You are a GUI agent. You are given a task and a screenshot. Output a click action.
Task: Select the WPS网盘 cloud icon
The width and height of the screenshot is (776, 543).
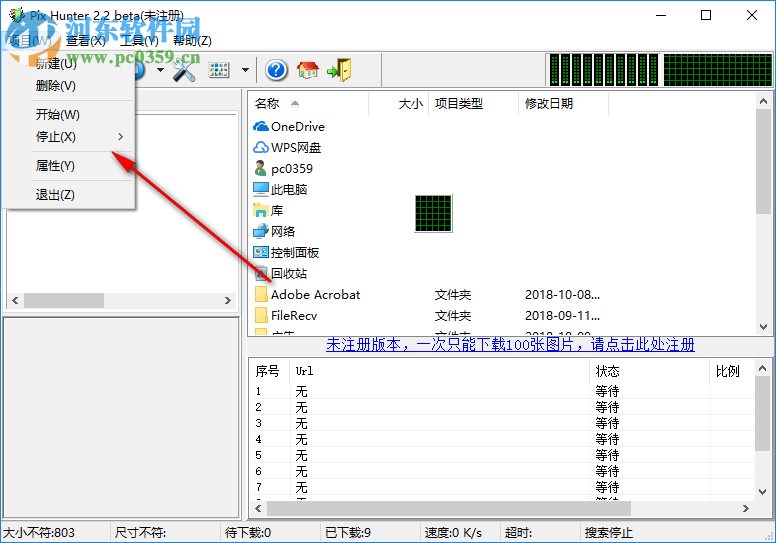[261, 148]
